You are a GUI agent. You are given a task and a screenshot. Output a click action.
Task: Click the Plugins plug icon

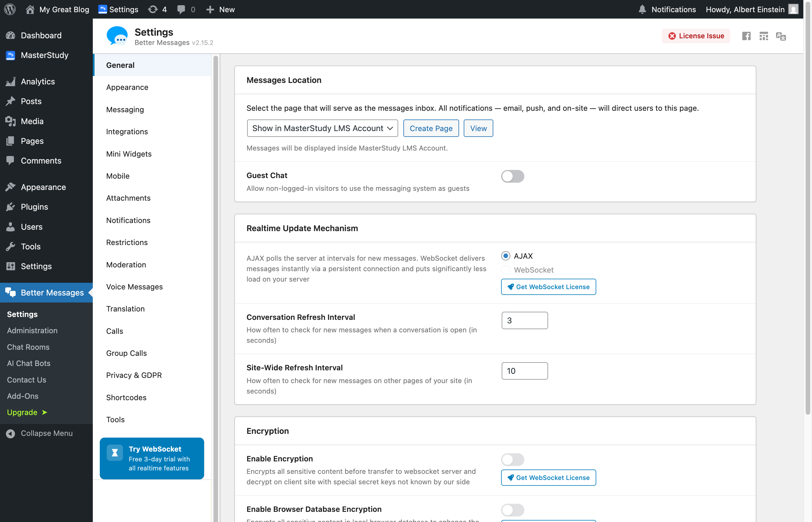click(x=10, y=207)
